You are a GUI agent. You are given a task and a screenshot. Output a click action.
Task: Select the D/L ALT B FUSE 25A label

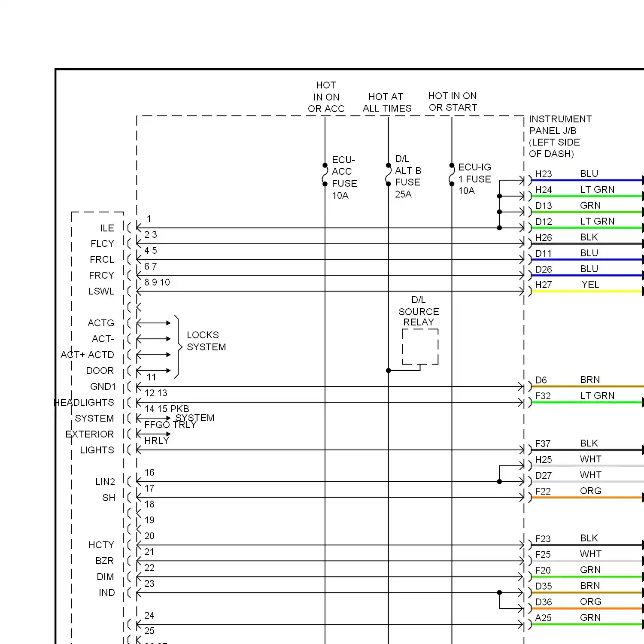(408, 176)
